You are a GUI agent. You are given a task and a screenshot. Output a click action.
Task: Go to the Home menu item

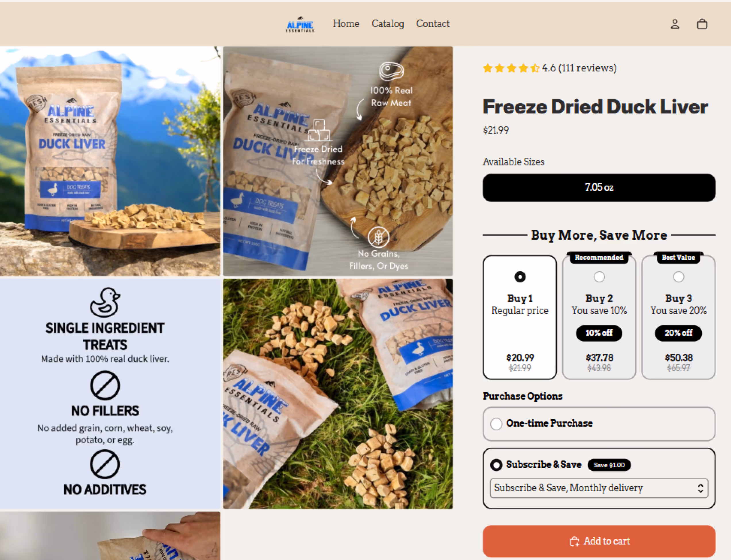click(346, 24)
